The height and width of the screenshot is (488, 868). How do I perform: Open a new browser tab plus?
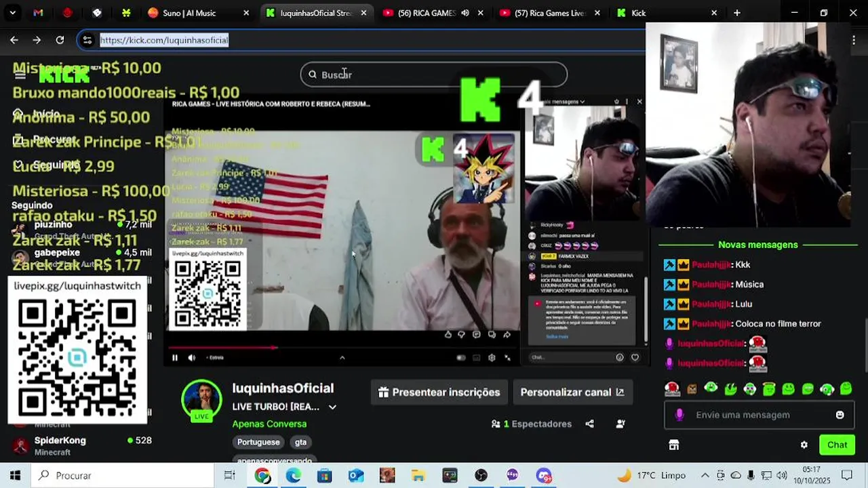737,13
